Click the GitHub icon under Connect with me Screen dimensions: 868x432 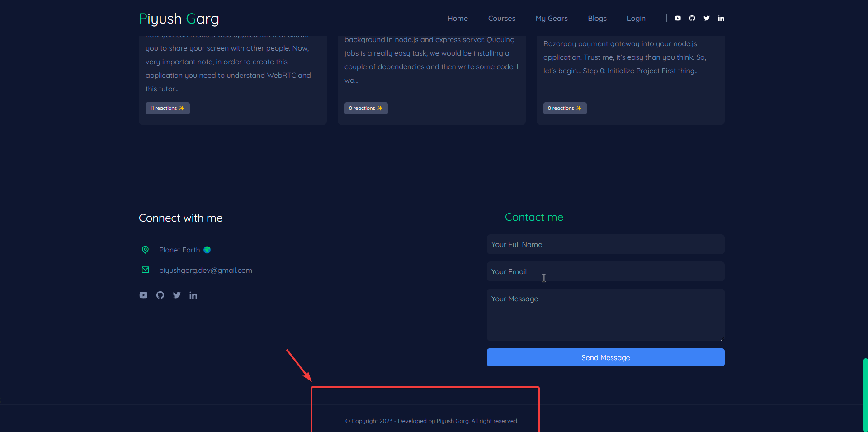coord(160,295)
